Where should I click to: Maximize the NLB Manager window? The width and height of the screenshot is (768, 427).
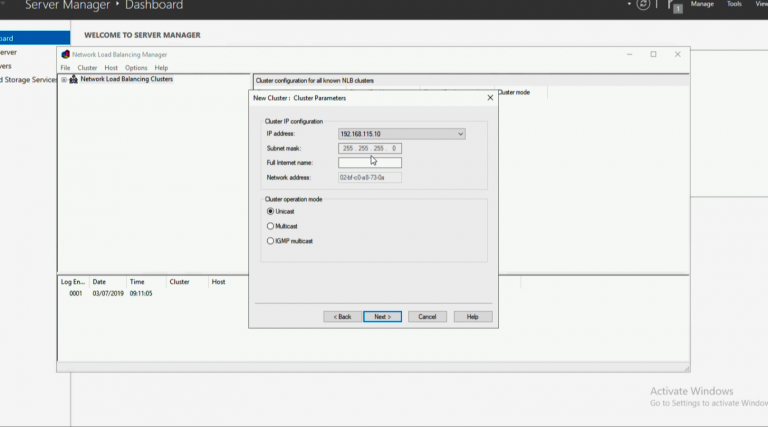point(653,54)
